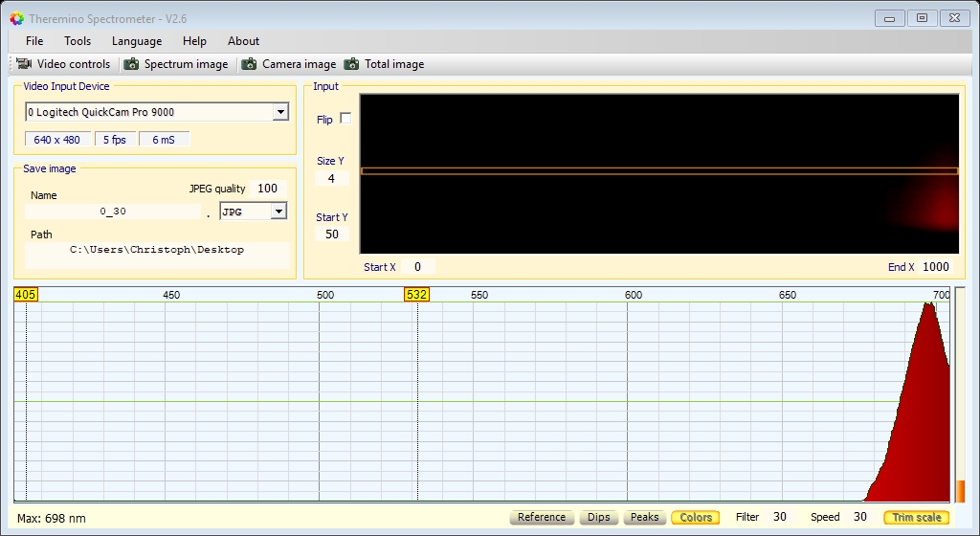Click the 600 wavelength scale label
Viewport: 980px width, 536px height.
tap(634, 295)
